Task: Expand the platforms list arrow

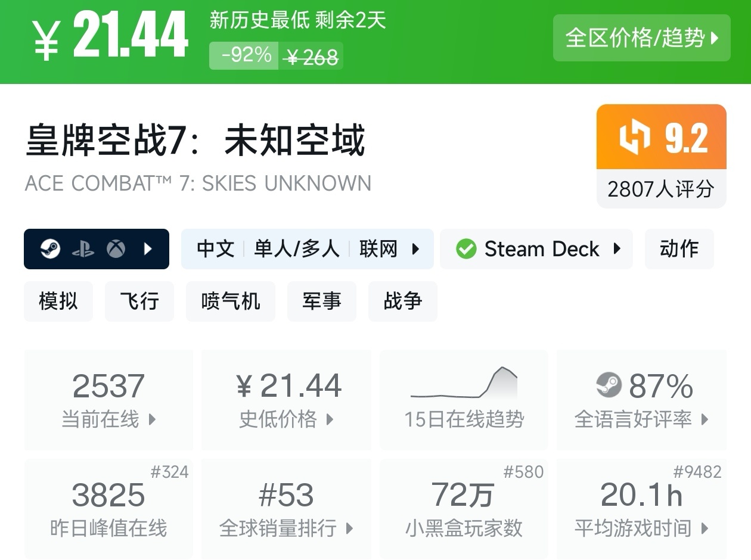Action: click(x=148, y=249)
